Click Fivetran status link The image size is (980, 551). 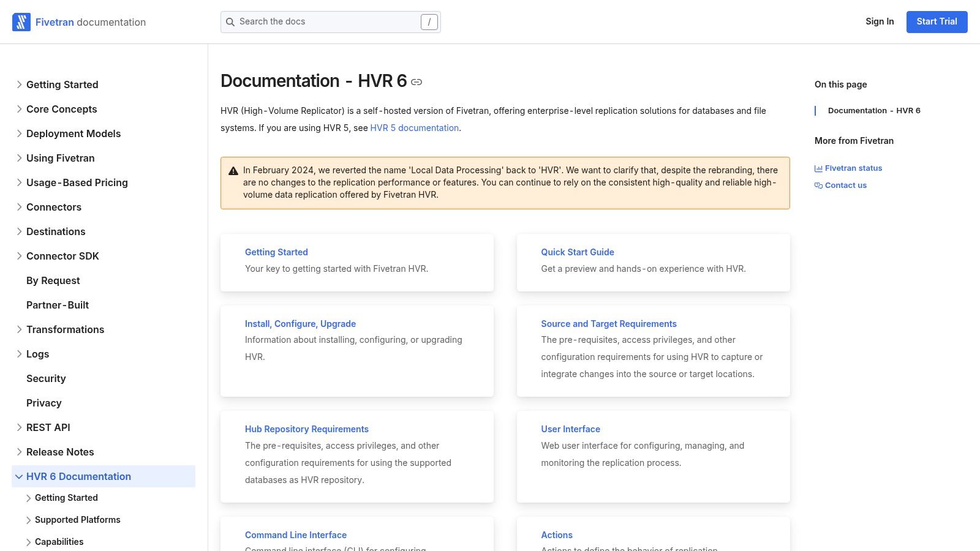(x=853, y=168)
